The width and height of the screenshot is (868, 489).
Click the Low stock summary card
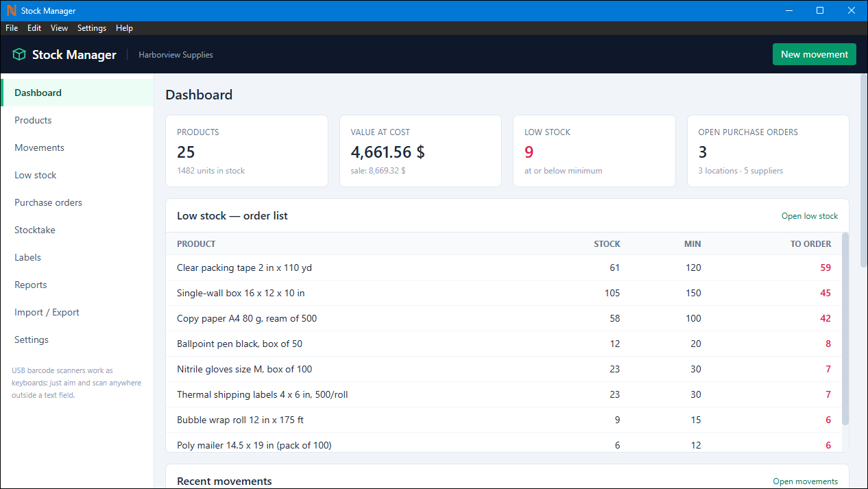click(x=594, y=151)
